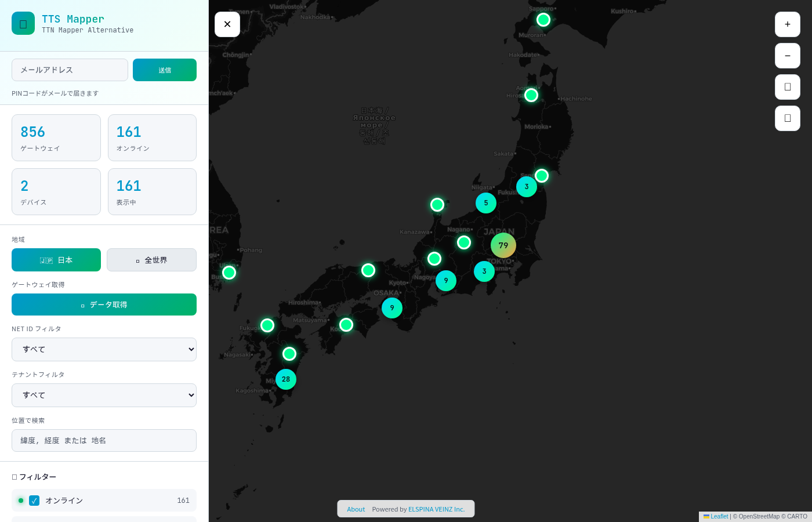
Task: Click the データ取得 button
Action: coord(104,304)
